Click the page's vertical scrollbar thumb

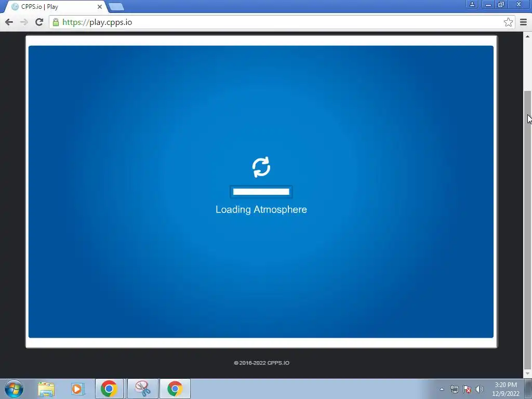point(527,231)
